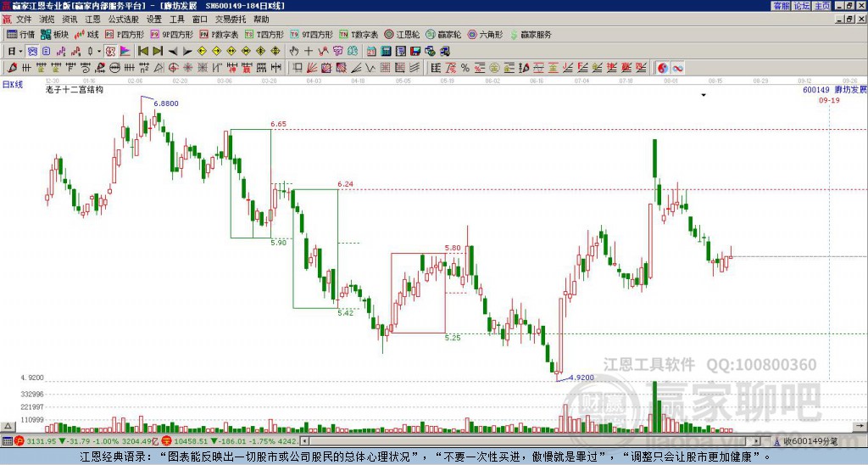Open the 江恩轮 Gann wheel
The width and height of the screenshot is (868, 465).
(402, 34)
